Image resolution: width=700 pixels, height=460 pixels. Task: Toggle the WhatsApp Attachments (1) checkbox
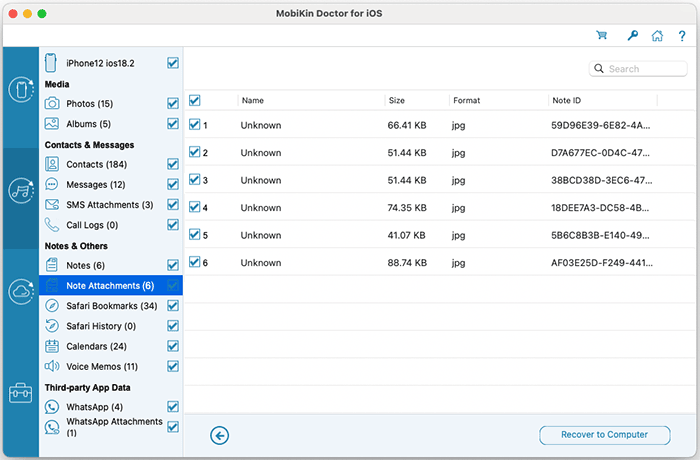click(x=173, y=427)
